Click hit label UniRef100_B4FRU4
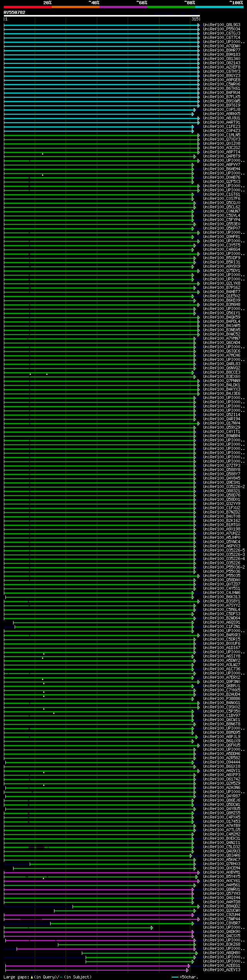The height and width of the screenshot is (980, 247). [x=222, y=93]
